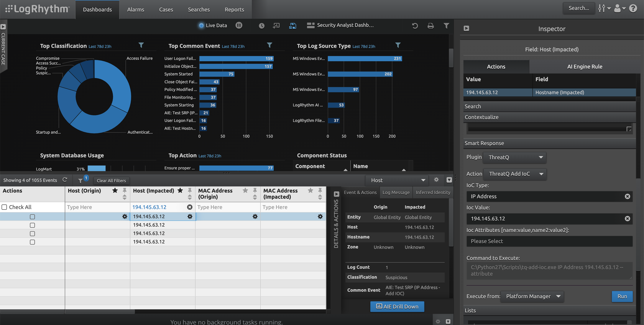Click the Ioc Attributes Please Select field
644x325 pixels.
(549, 241)
